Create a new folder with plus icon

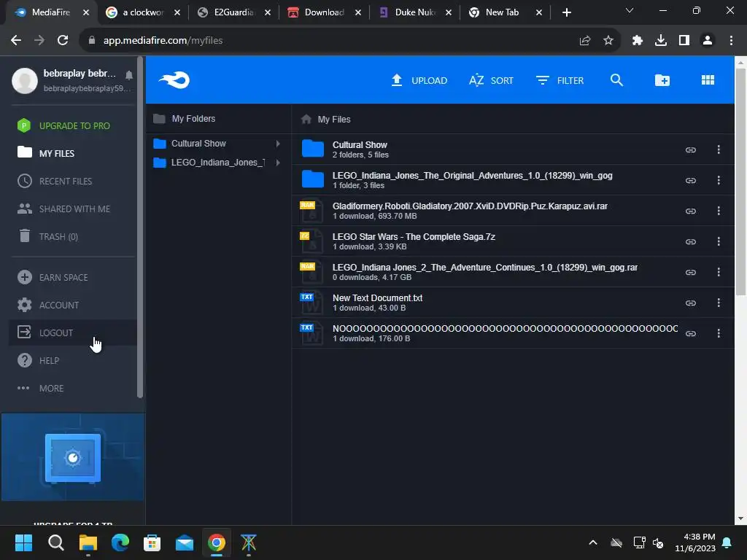662,80
